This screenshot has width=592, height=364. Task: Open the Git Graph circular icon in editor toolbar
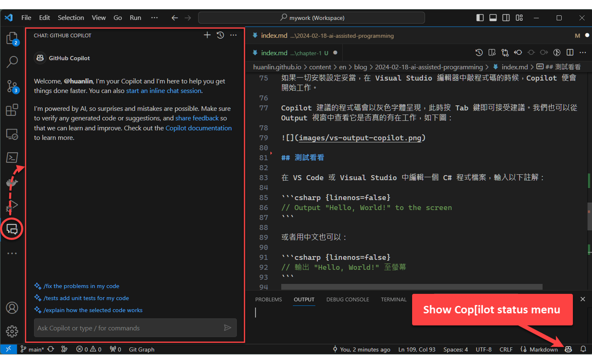pyautogui.click(x=557, y=52)
